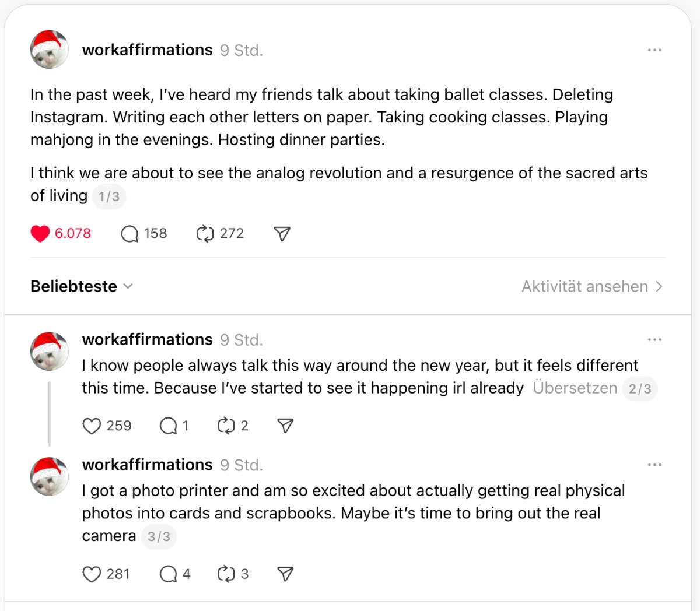Like the 2/3 reply with 259 likes
Viewport: 700px width, 611px height.
pyautogui.click(x=92, y=426)
